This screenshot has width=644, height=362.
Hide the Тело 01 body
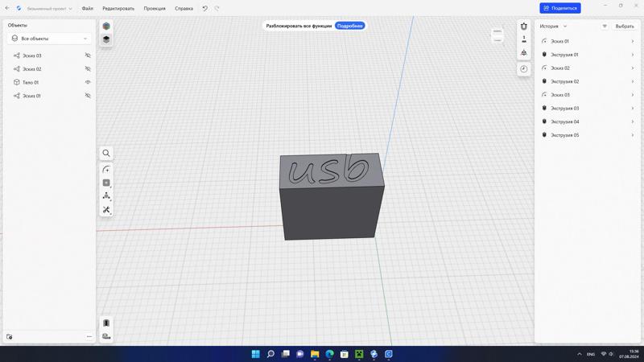click(x=88, y=83)
